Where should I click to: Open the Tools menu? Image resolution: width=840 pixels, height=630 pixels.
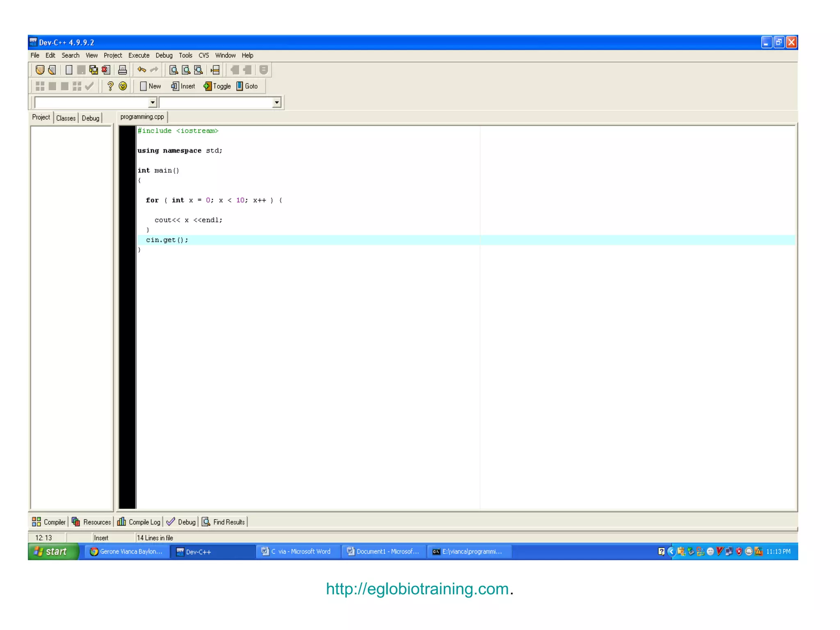(x=185, y=55)
